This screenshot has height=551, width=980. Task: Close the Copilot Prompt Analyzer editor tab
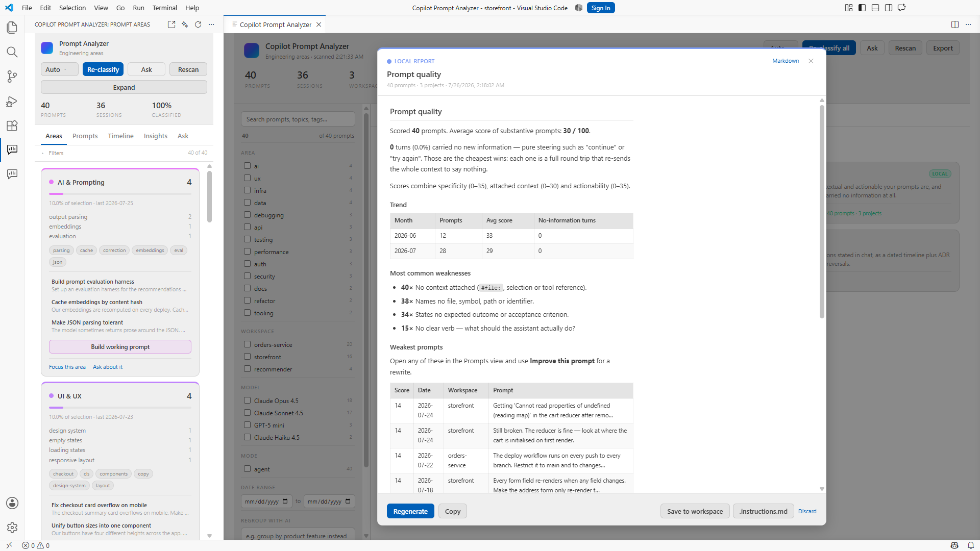click(x=319, y=24)
